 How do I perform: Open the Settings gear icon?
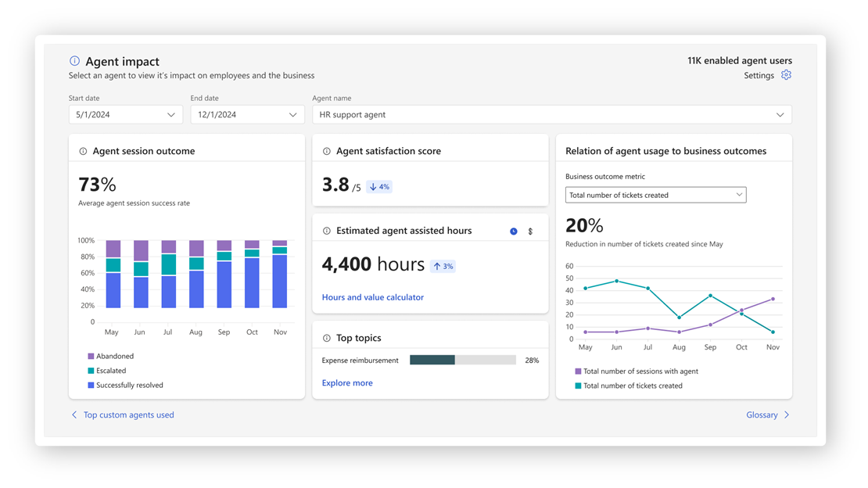(786, 75)
